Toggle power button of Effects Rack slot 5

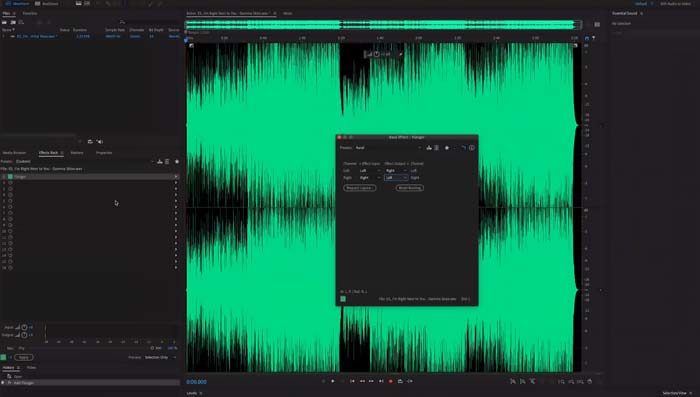(x=10, y=201)
